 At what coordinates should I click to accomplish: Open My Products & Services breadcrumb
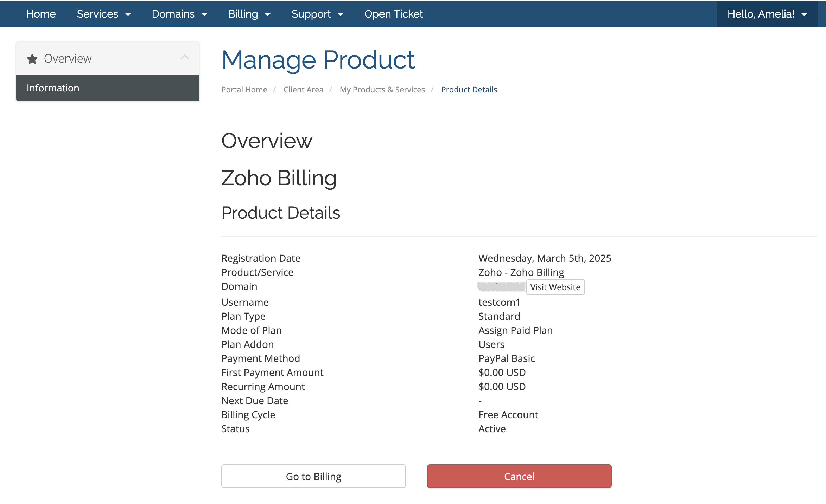(382, 90)
